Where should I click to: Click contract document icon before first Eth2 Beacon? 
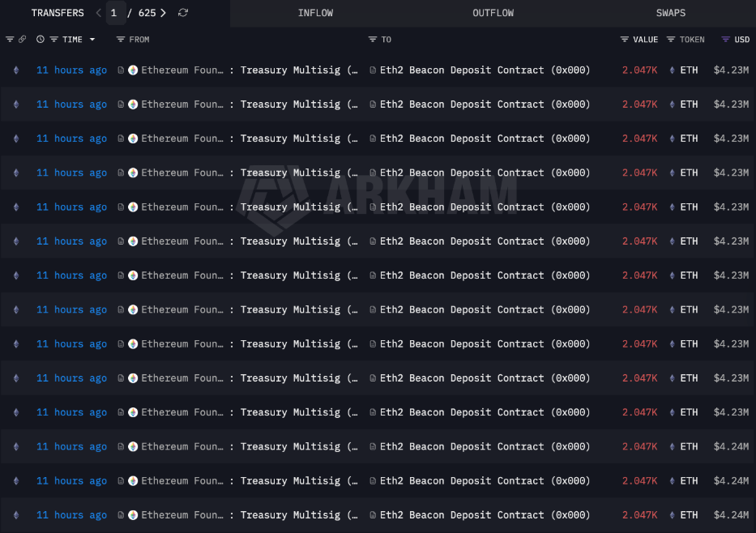coord(373,70)
